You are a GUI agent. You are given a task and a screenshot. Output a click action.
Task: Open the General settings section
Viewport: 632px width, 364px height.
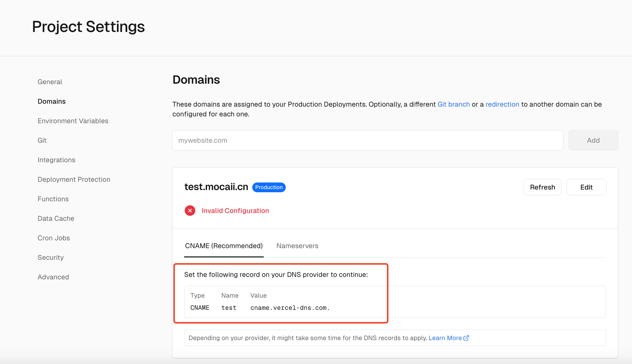tap(50, 82)
